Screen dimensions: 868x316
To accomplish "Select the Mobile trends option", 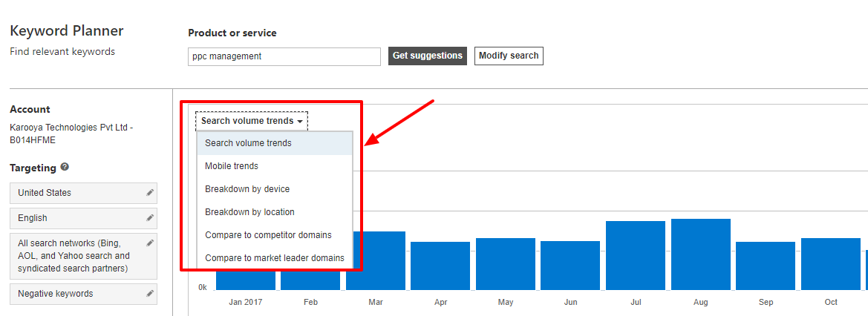I will [x=275, y=166].
